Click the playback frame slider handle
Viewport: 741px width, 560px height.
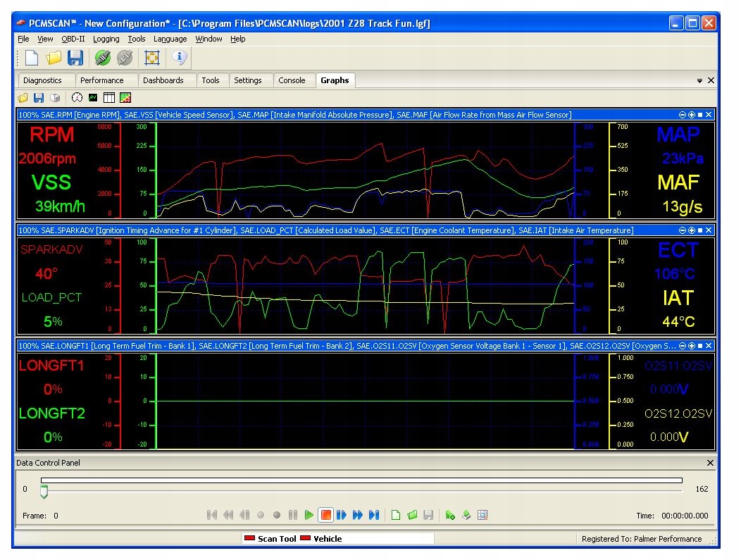tap(44, 491)
